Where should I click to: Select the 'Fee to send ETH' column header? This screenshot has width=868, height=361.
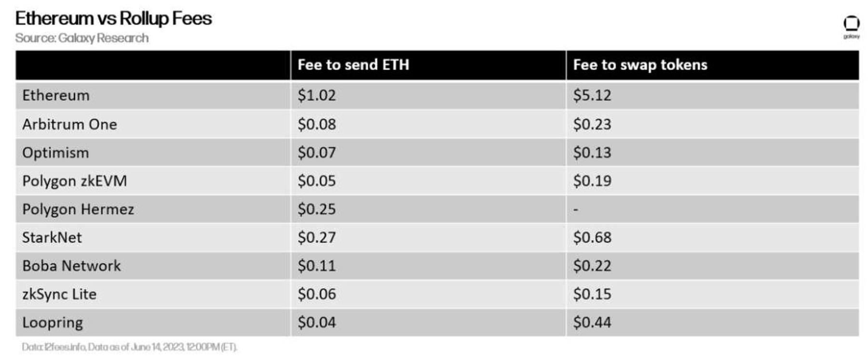coord(353,65)
